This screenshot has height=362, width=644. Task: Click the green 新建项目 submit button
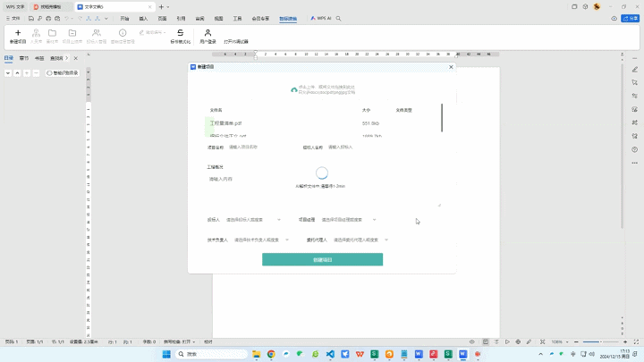tap(322, 259)
